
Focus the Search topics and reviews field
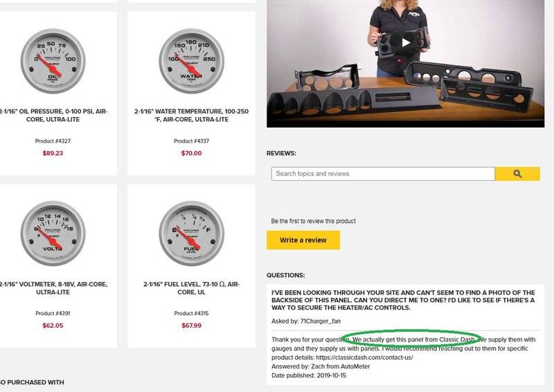[383, 174]
